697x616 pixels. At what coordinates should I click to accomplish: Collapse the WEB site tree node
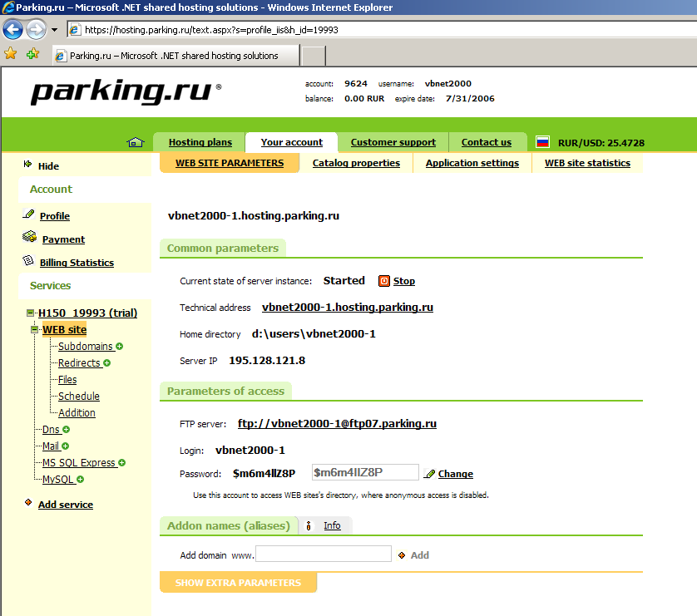(34, 329)
